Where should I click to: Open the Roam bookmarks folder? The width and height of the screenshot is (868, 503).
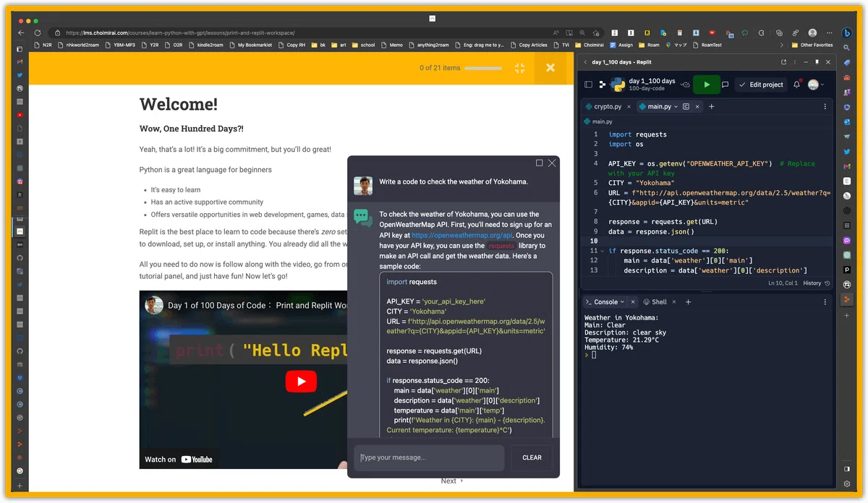(x=648, y=45)
